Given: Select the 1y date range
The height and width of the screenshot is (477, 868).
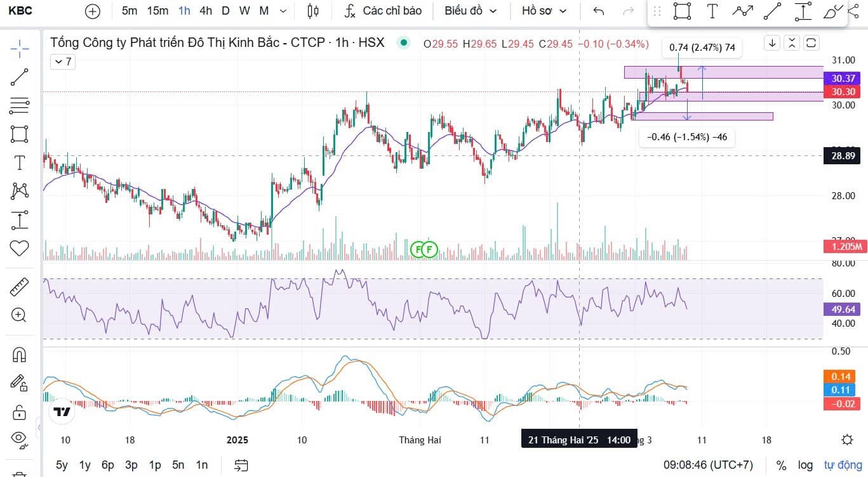Looking at the screenshot, I should click(84, 465).
